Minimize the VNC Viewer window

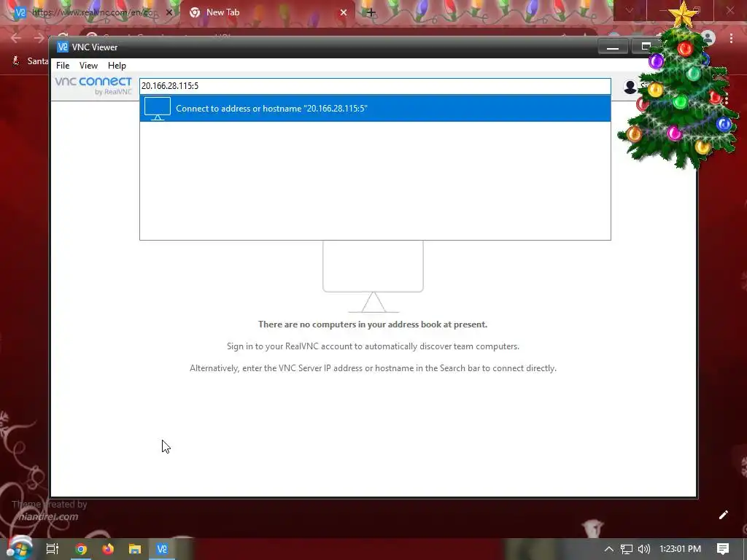pos(613,47)
